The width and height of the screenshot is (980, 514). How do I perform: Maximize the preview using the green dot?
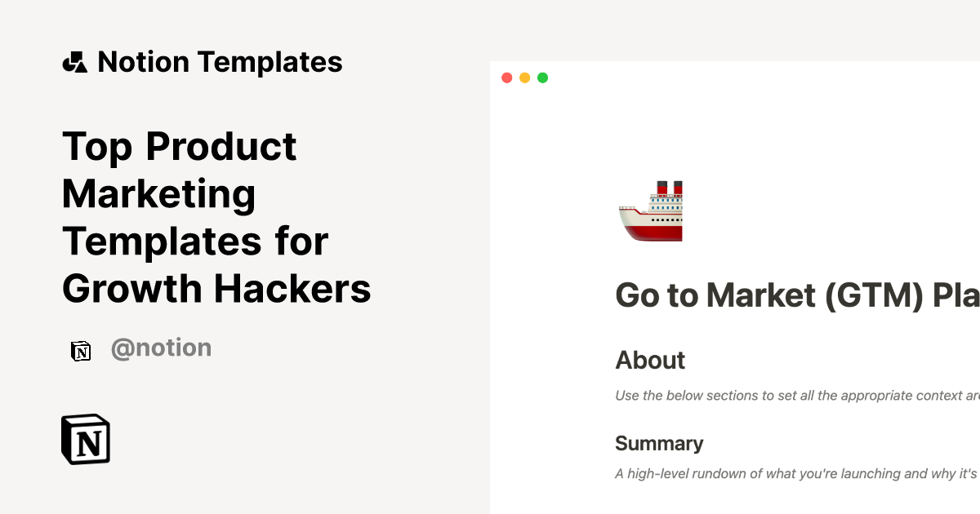coord(543,78)
